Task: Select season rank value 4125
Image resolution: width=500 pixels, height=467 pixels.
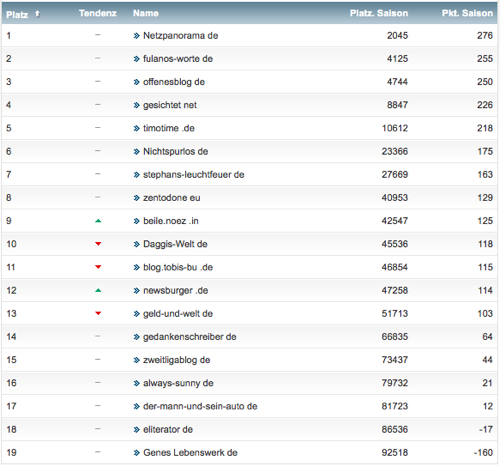Action: 397,59
